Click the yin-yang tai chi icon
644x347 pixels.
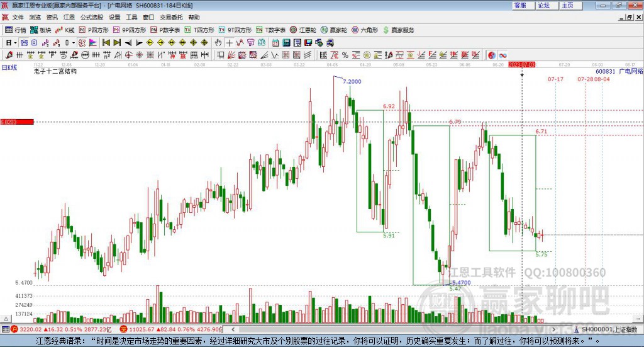point(492,55)
